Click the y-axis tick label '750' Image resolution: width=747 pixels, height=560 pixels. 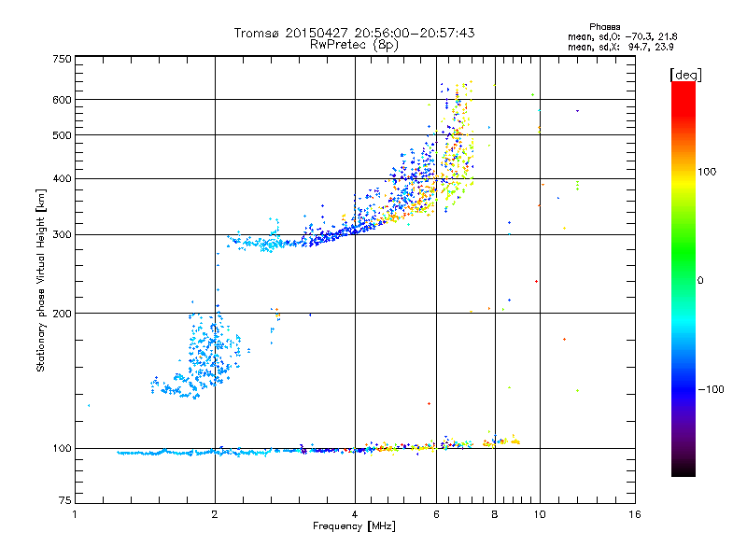pyautogui.click(x=62, y=59)
